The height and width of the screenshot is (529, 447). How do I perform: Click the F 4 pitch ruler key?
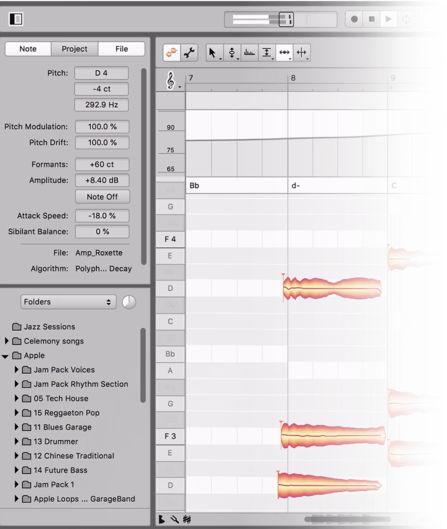tap(170, 239)
